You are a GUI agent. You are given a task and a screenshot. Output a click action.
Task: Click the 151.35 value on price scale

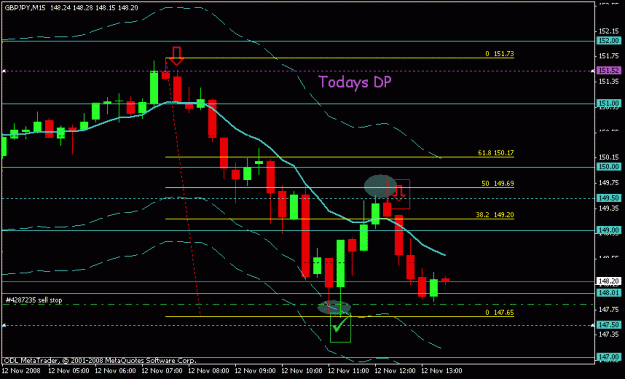[x=608, y=82]
